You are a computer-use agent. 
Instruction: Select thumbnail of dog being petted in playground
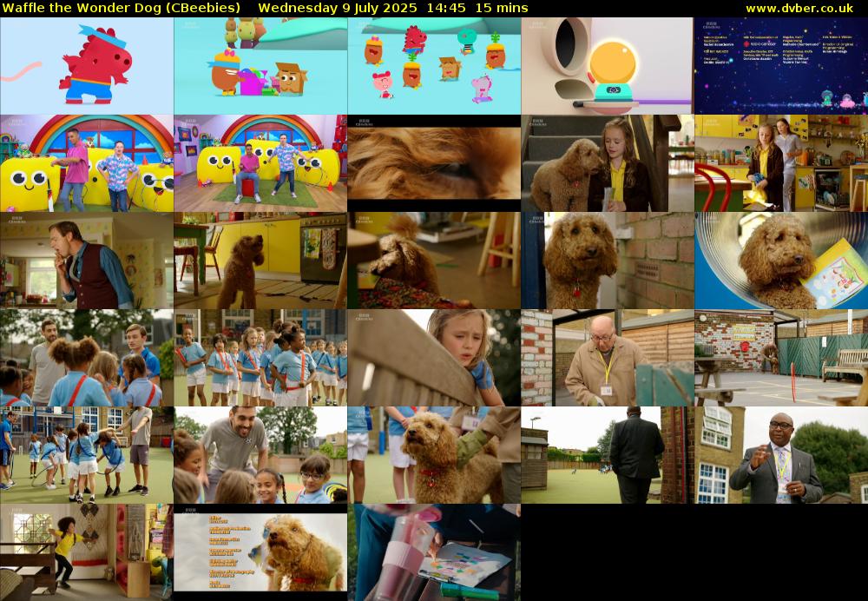click(x=434, y=455)
